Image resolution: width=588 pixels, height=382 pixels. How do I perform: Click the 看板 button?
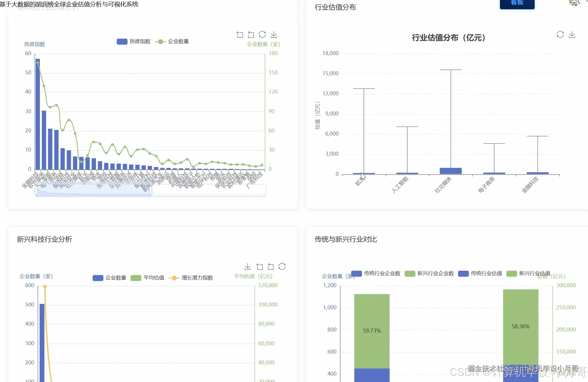tap(517, 3)
